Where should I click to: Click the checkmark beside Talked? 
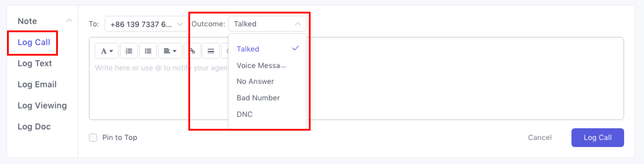point(296,49)
